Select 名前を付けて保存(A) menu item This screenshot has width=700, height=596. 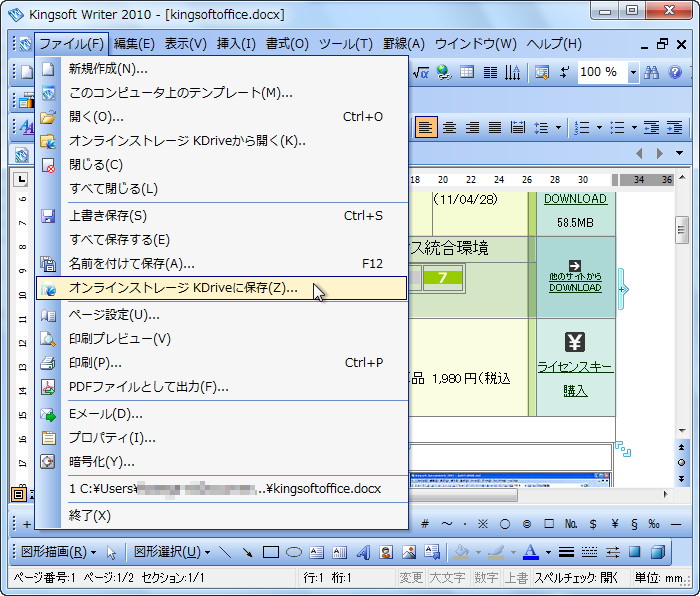(221, 264)
